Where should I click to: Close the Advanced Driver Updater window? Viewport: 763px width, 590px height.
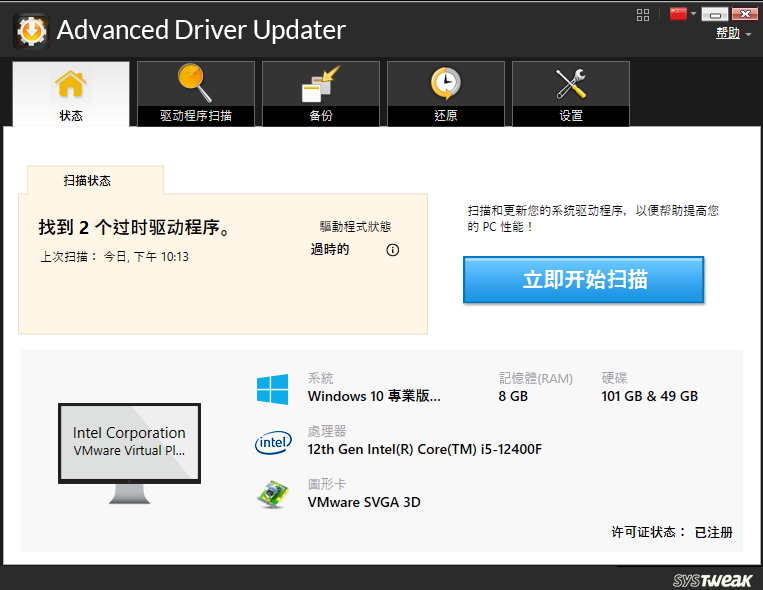744,14
